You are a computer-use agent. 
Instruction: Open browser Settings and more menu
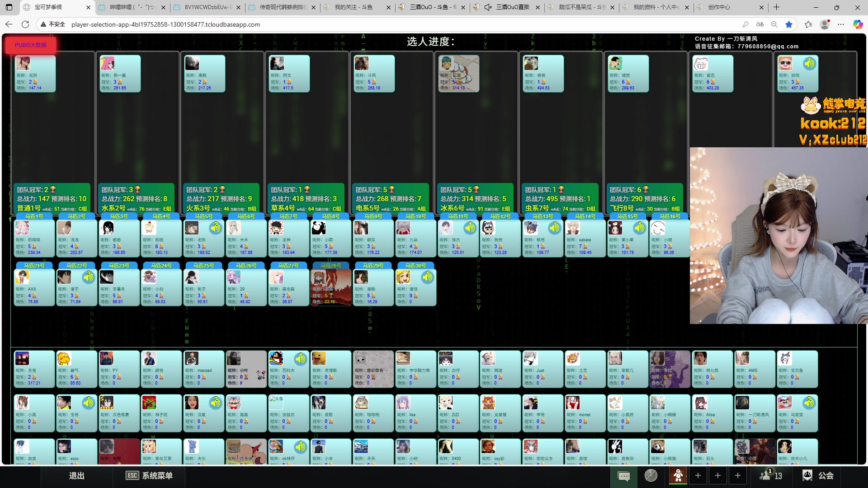841,24
